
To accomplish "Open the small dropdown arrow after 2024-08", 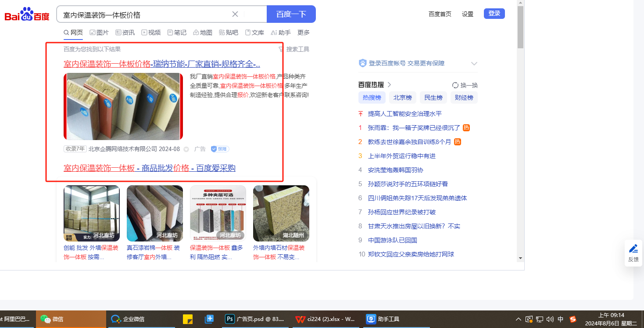I will 186,149.
